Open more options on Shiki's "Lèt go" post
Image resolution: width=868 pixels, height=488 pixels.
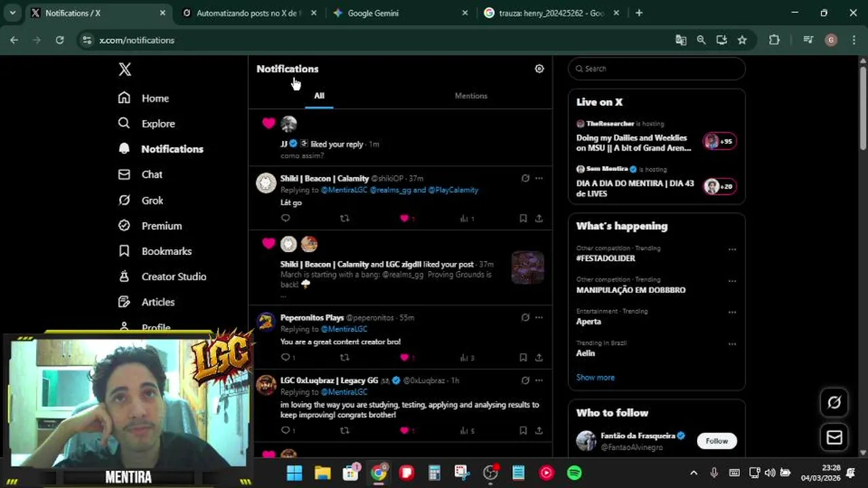coord(538,178)
